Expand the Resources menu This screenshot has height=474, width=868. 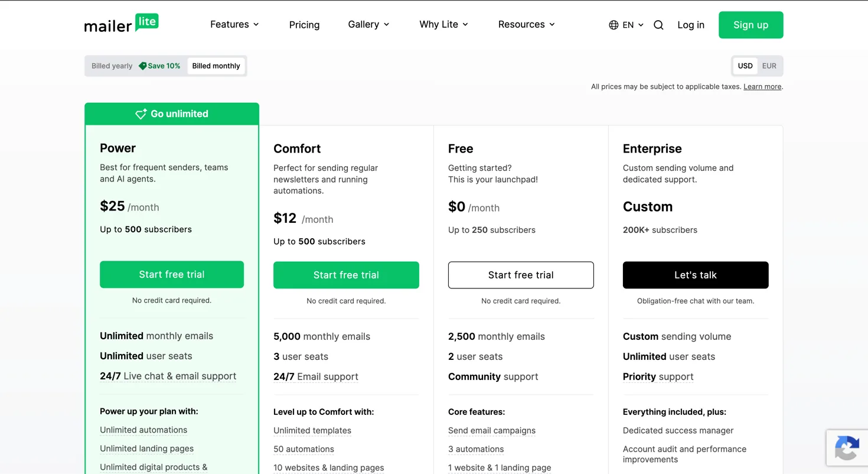pos(526,24)
